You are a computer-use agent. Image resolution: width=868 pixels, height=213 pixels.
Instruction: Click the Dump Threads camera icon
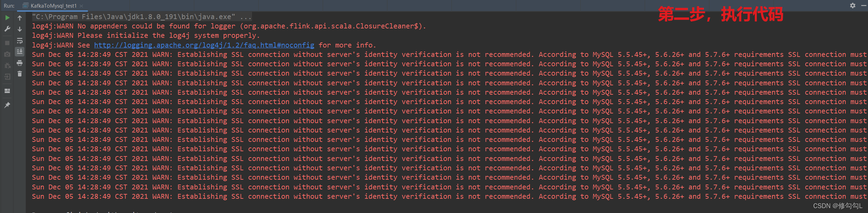point(7,54)
